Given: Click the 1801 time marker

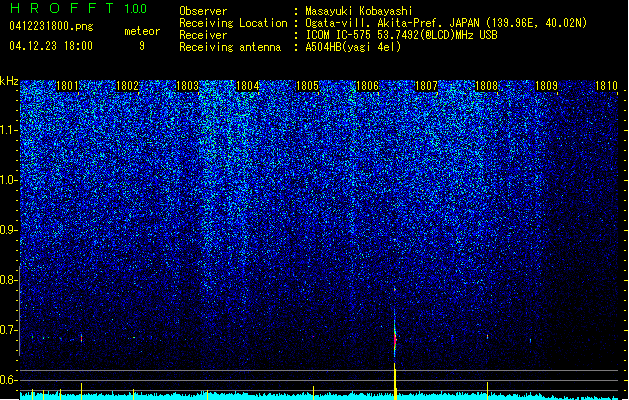Looking at the screenshot, I should coord(67,86).
